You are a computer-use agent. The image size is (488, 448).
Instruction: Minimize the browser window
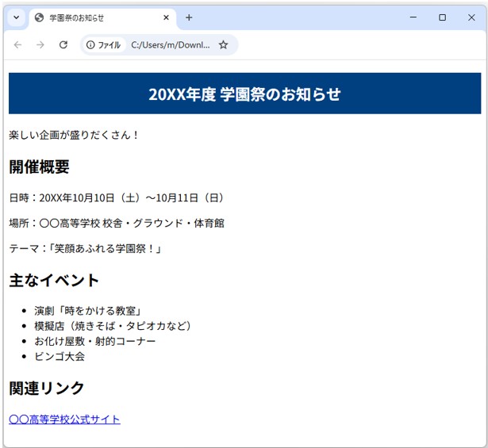click(x=413, y=17)
